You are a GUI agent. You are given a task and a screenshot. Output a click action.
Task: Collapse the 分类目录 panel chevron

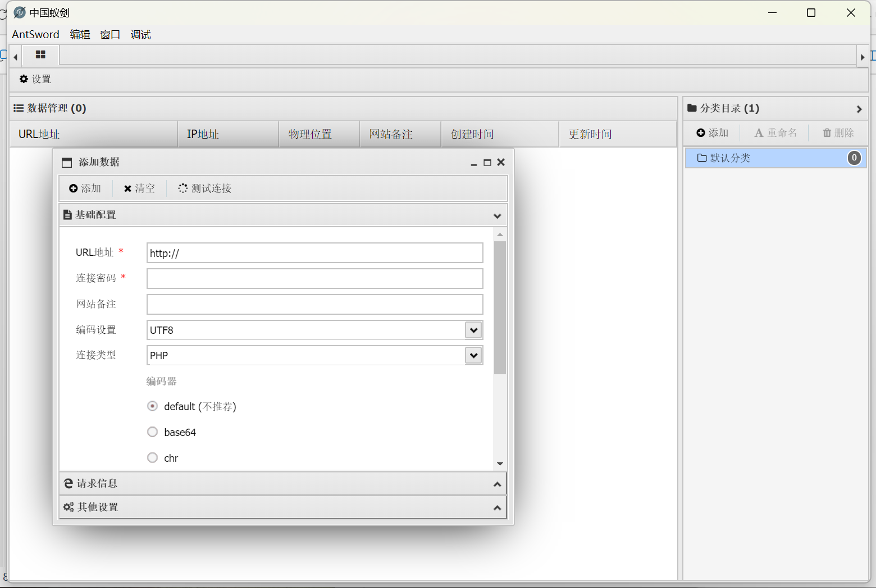(x=859, y=109)
